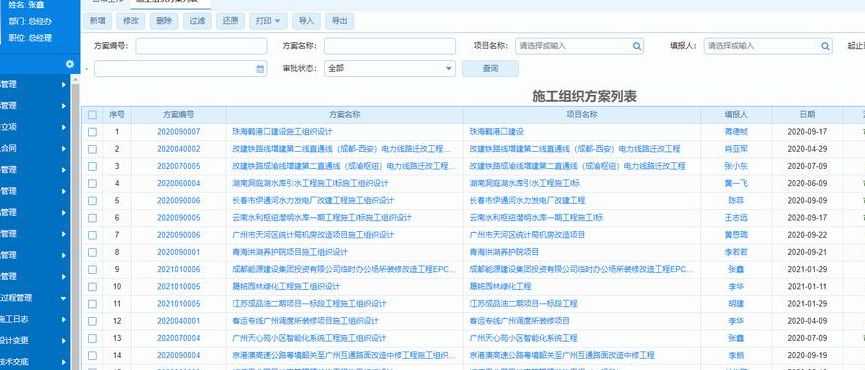Sort by the 方案编号 column header

[x=178, y=115]
